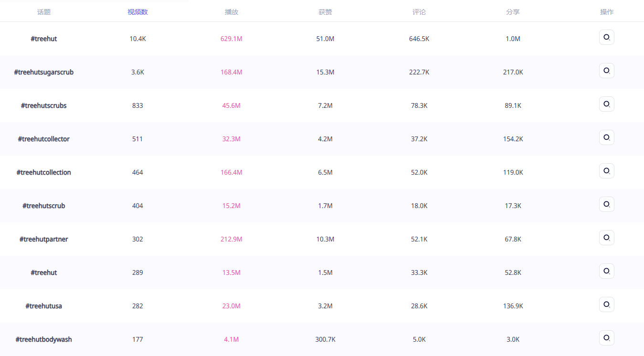Click the #treehutscrubs row search icon
The height and width of the screenshot is (356, 644).
coord(606,104)
